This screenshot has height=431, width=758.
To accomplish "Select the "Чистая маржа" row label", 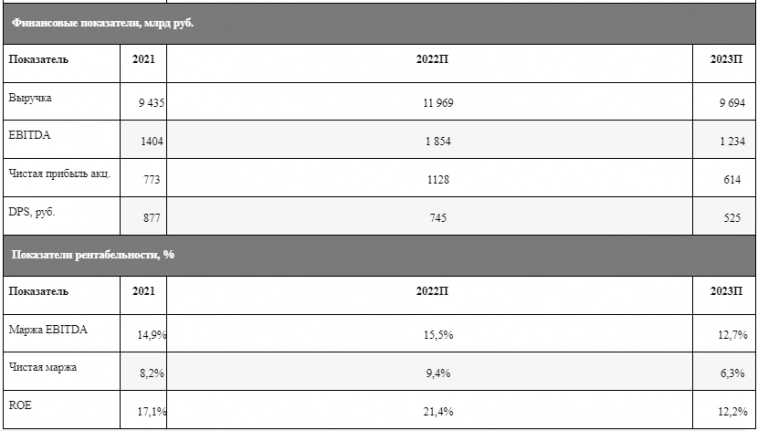I will click(43, 367).
